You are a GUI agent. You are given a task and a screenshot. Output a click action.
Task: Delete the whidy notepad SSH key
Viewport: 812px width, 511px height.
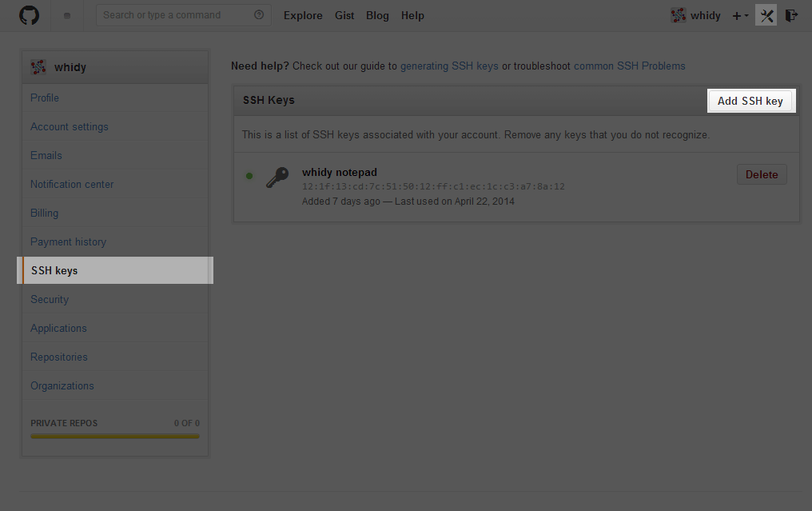coord(761,174)
